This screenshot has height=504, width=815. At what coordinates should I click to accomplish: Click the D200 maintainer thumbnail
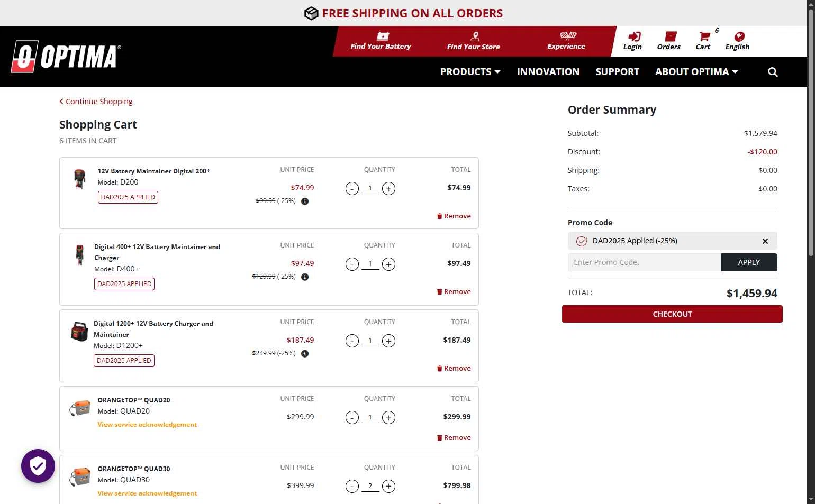point(79,179)
